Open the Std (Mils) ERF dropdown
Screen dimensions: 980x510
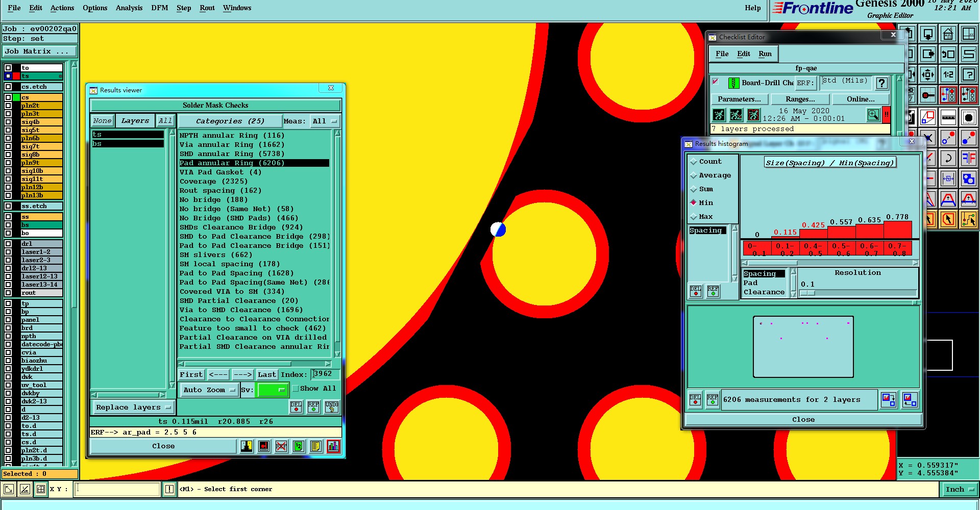point(845,82)
